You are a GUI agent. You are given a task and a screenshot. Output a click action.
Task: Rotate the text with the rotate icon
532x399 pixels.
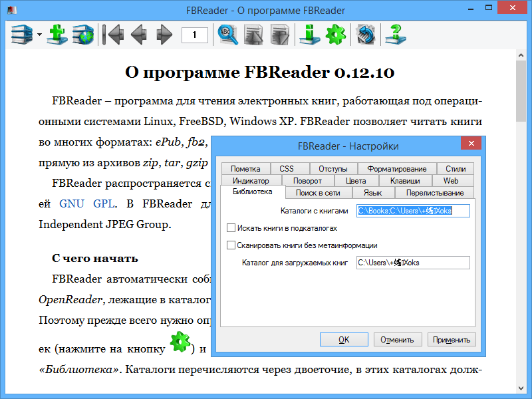(365, 35)
